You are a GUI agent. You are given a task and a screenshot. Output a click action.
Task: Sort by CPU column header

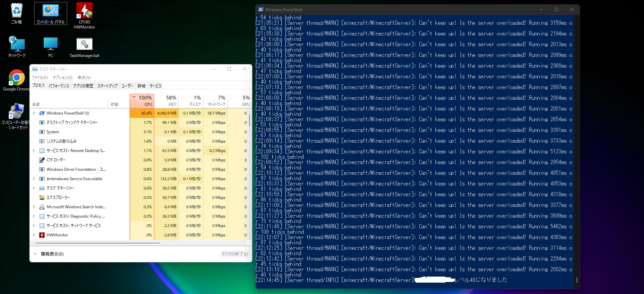click(x=142, y=101)
